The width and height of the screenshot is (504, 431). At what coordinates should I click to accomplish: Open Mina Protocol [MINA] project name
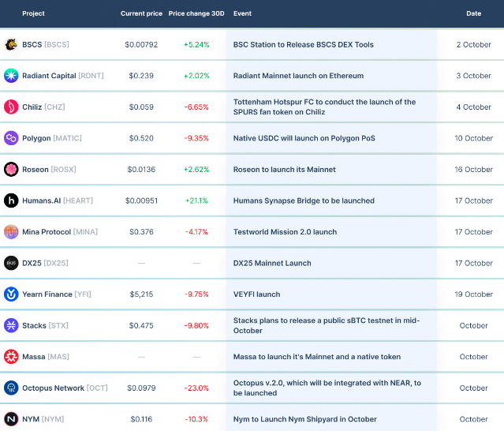point(60,231)
